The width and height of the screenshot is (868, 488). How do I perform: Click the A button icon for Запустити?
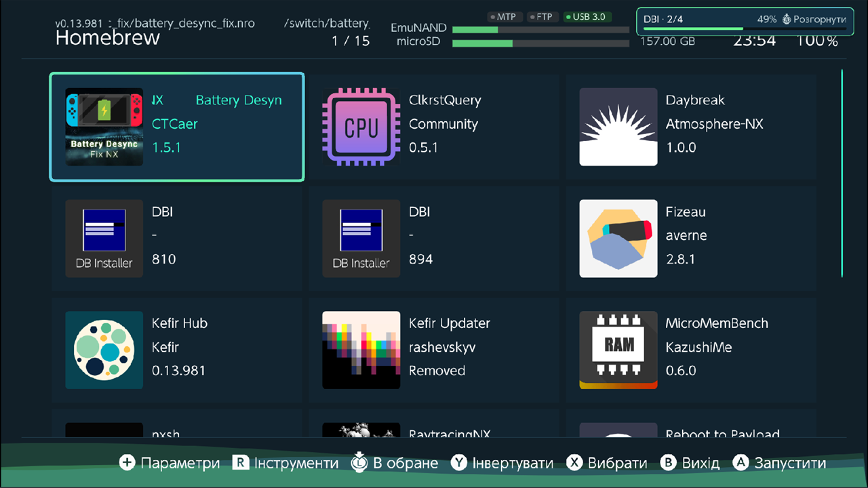(741, 463)
